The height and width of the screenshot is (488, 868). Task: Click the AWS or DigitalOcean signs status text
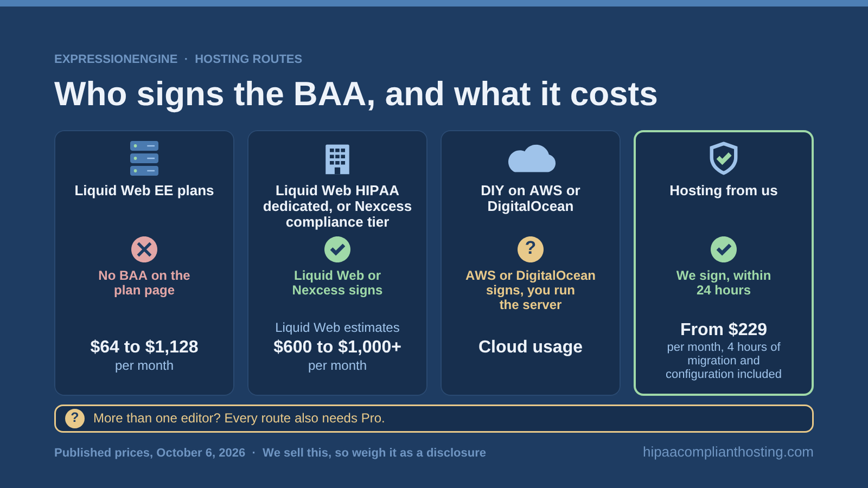click(531, 290)
